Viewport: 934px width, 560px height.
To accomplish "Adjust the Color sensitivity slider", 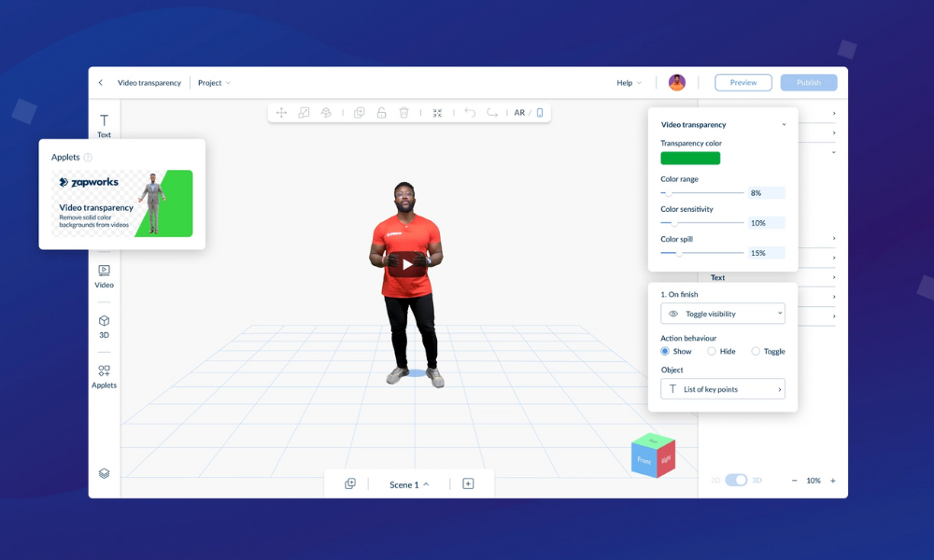I will click(702, 222).
